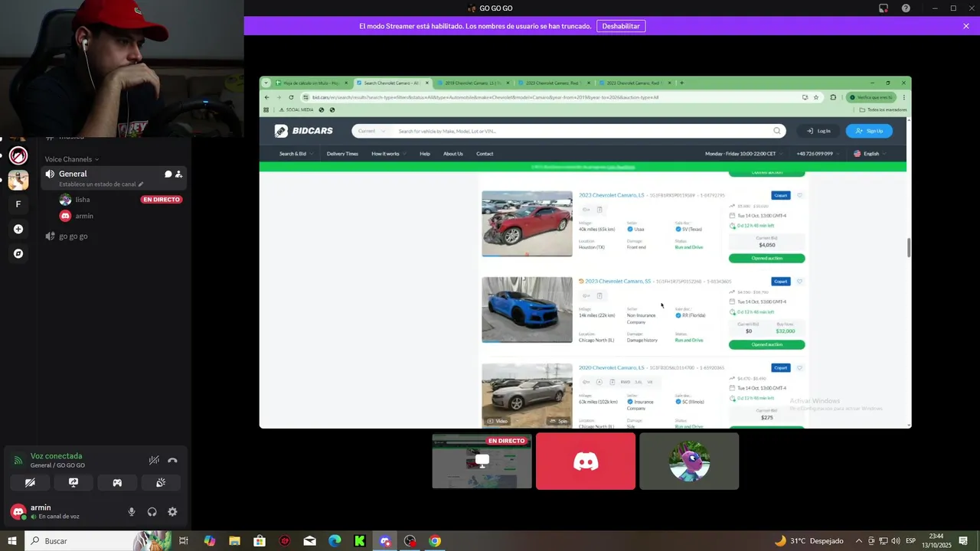Open About Us in streamed page
Image resolution: width=980 pixels, height=551 pixels.
coord(453,154)
